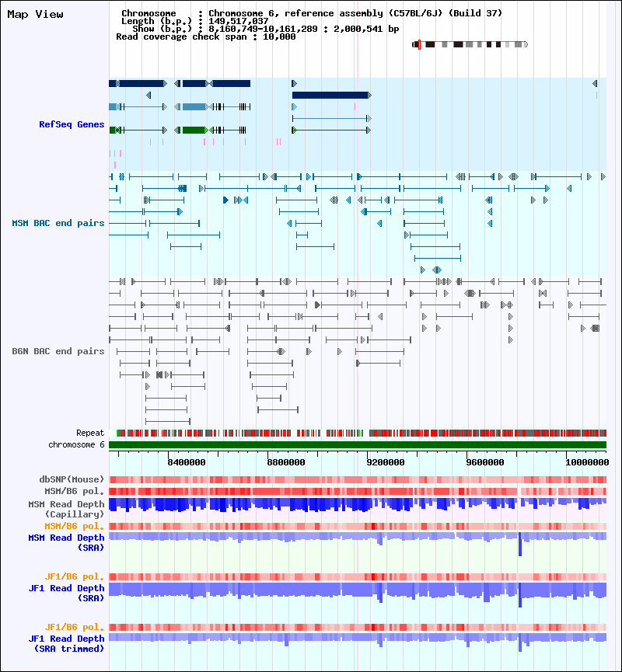Click the 10000000 ruler position label
Image resolution: width=622 pixels, height=672 pixels.
tap(587, 462)
